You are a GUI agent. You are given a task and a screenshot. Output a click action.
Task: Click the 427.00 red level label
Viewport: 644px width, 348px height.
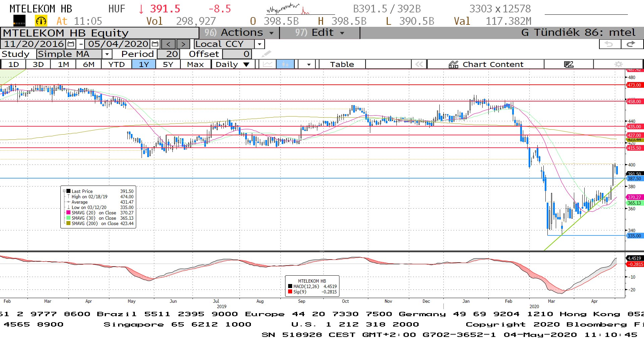(635, 135)
